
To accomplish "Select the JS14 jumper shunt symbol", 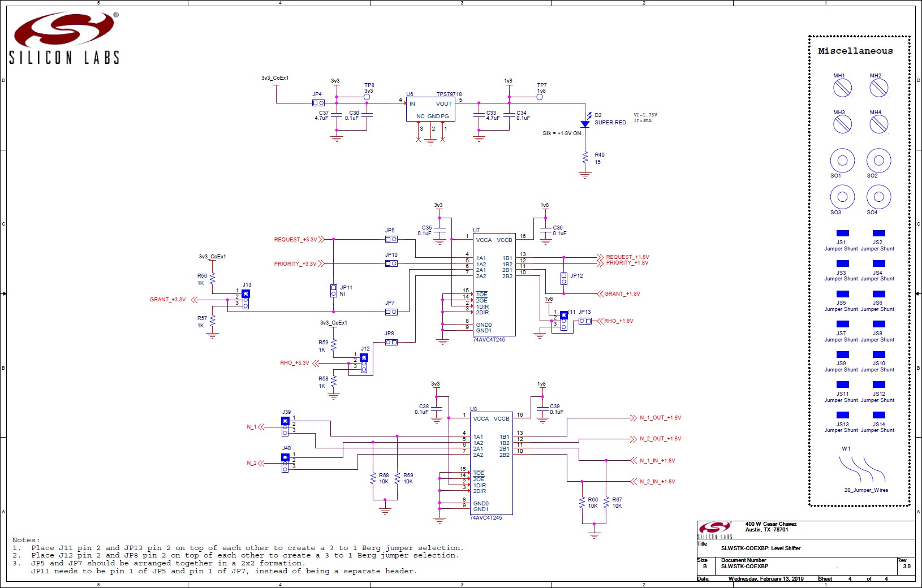I will coord(878,415).
